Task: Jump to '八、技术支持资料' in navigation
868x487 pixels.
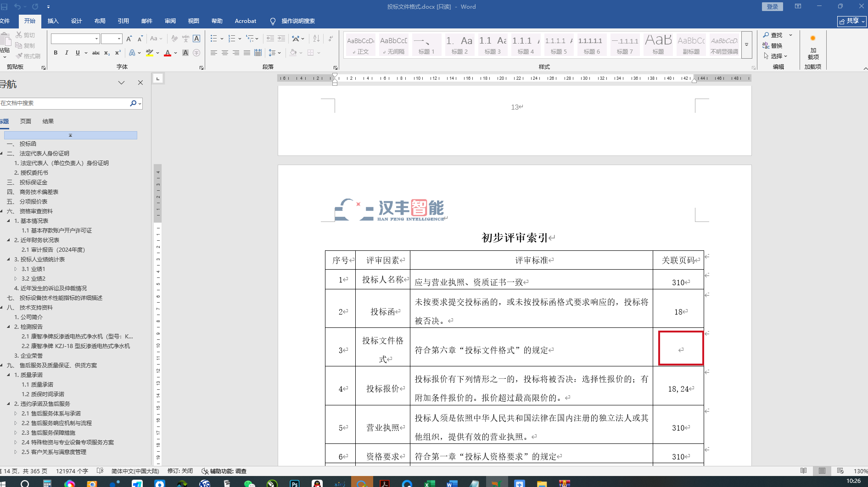Action: click(30, 308)
